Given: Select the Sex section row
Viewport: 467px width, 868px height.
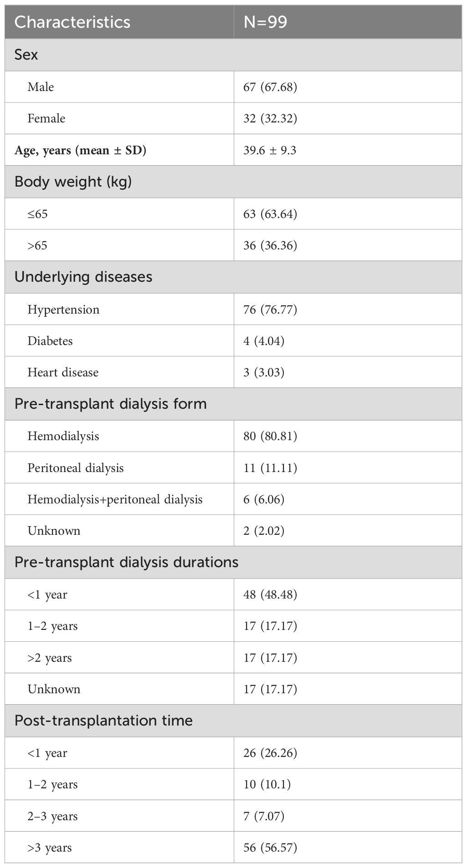Looking at the screenshot, I should click(233, 55).
